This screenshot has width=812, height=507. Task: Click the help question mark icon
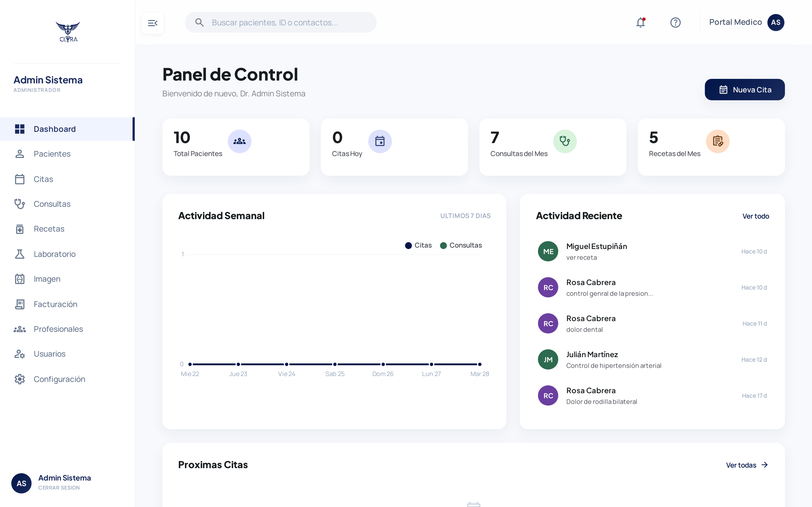[676, 23]
